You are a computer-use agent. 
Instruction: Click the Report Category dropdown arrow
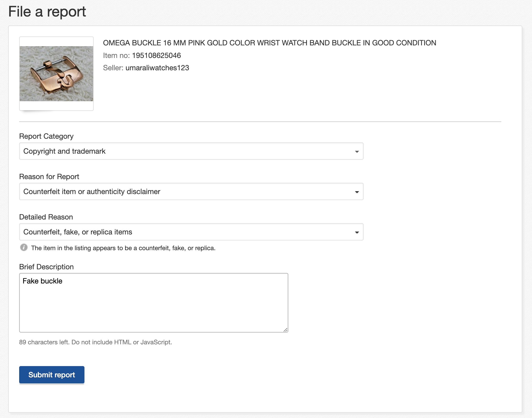point(357,152)
